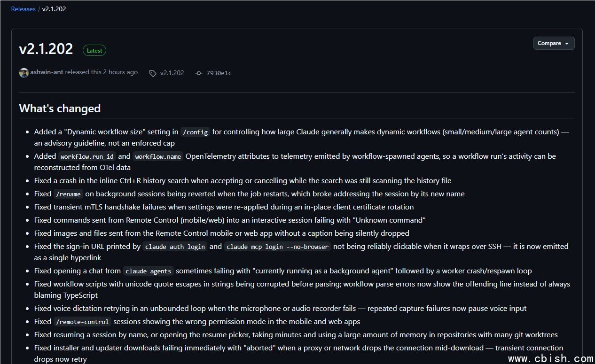
Task: Click the commit icon beside 7930e1c
Action: (199, 73)
